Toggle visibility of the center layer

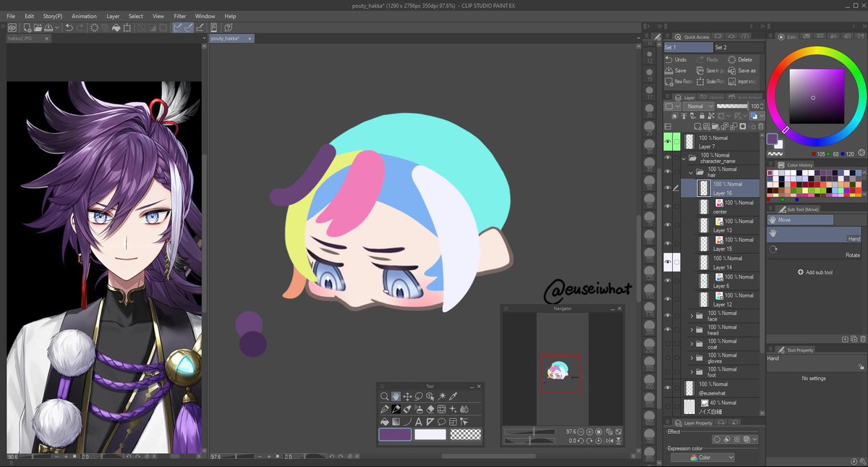coord(668,207)
